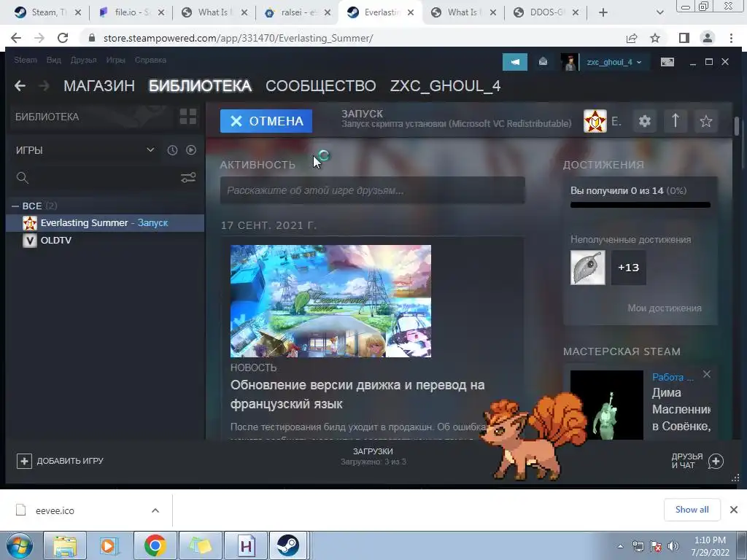Go to МАГАЗИН section
The height and width of the screenshot is (560, 747).
[99, 86]
